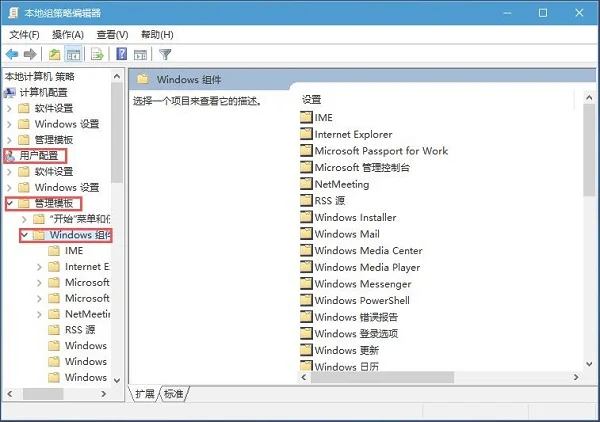The image size is (600, 422).
Task: Click the Filter funnel toolbar icon
Action: click(x=165, y=55)
